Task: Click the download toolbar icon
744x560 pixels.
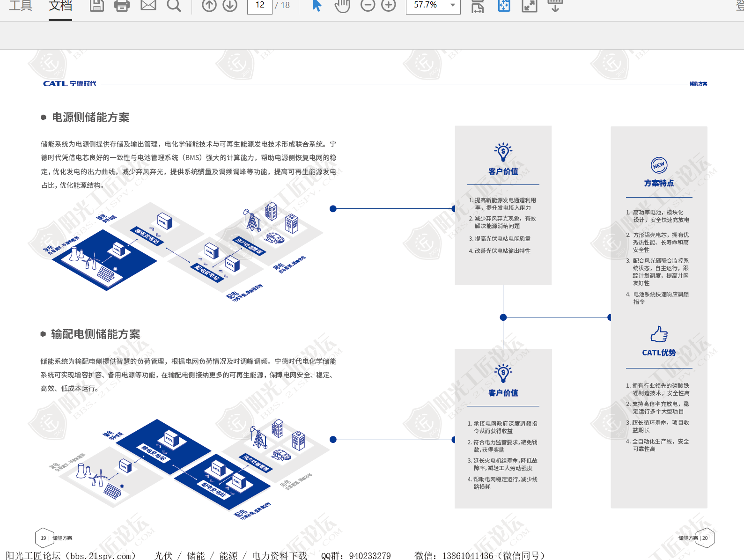Action: point(555,6)
